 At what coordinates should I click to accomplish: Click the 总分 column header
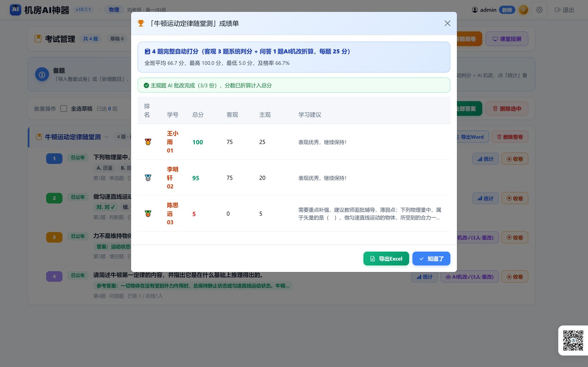click(x=198, y=115)
